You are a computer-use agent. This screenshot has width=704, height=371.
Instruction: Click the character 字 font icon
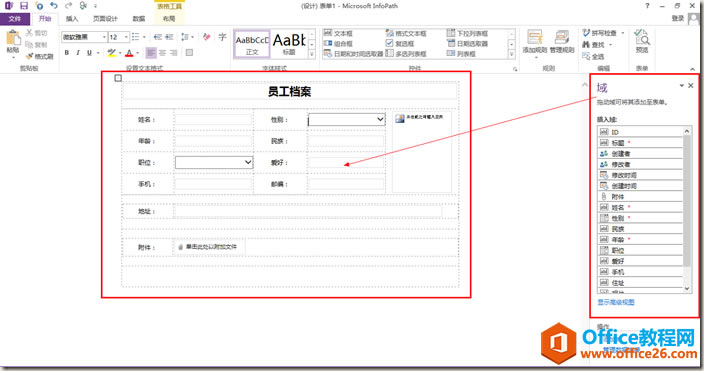pyautogui.click(x=222, y=37)
